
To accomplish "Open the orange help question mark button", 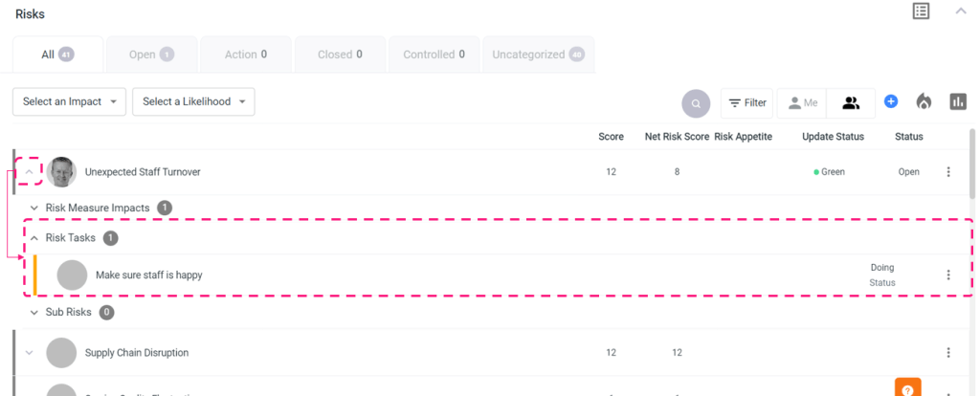I will click(x=908, y=387).
